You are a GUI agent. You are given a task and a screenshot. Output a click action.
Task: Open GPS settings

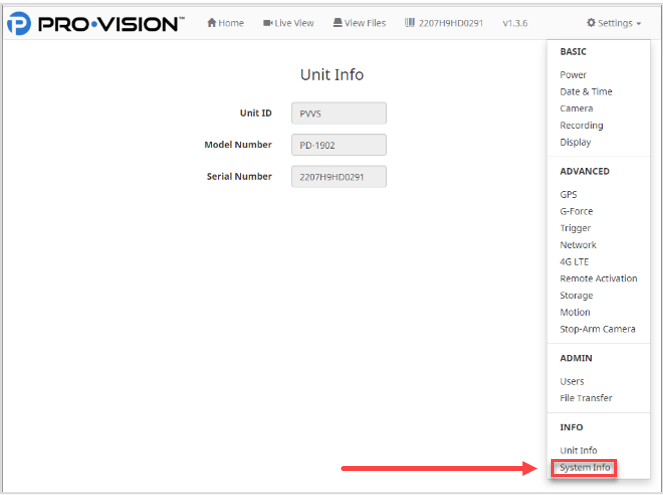(568, 194)
